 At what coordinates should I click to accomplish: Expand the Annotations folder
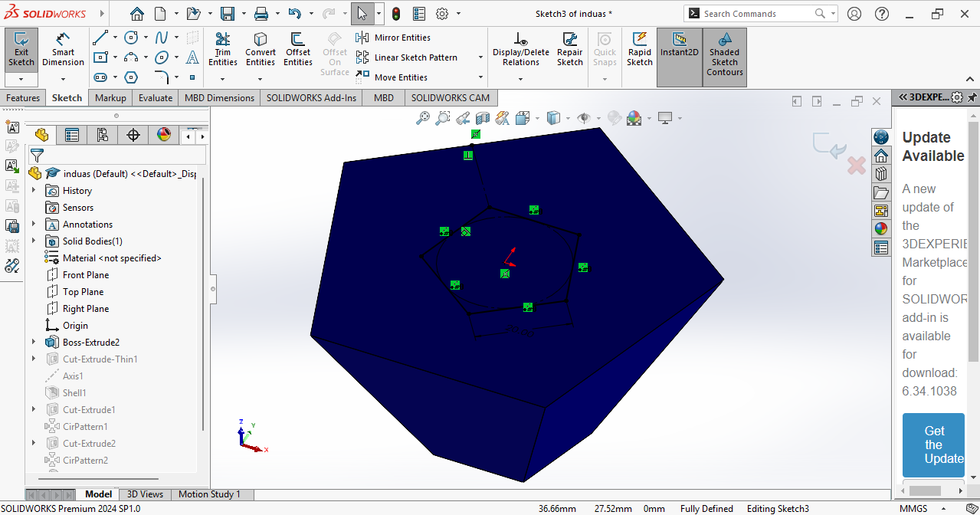click(x=33, y=224)
